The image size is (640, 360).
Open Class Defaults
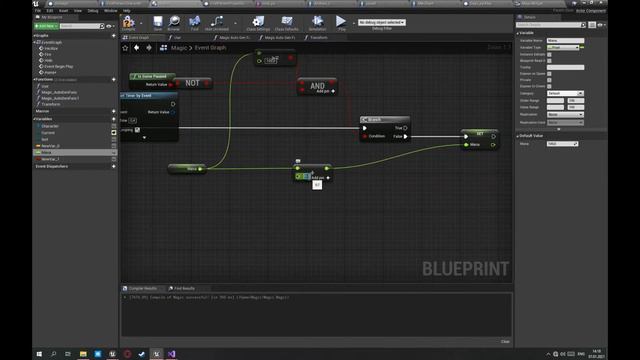tap(287, 22)
